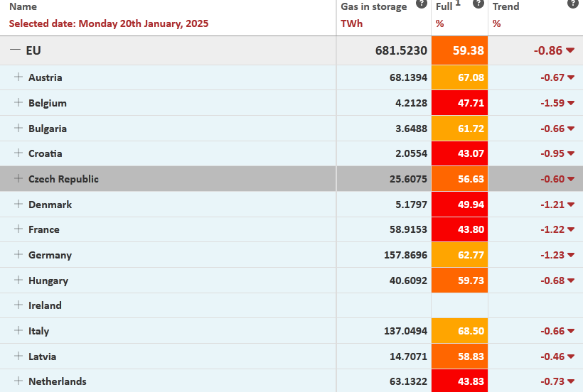Expand the Italy row
The image size is (583, 392).
tap(18, 331)
